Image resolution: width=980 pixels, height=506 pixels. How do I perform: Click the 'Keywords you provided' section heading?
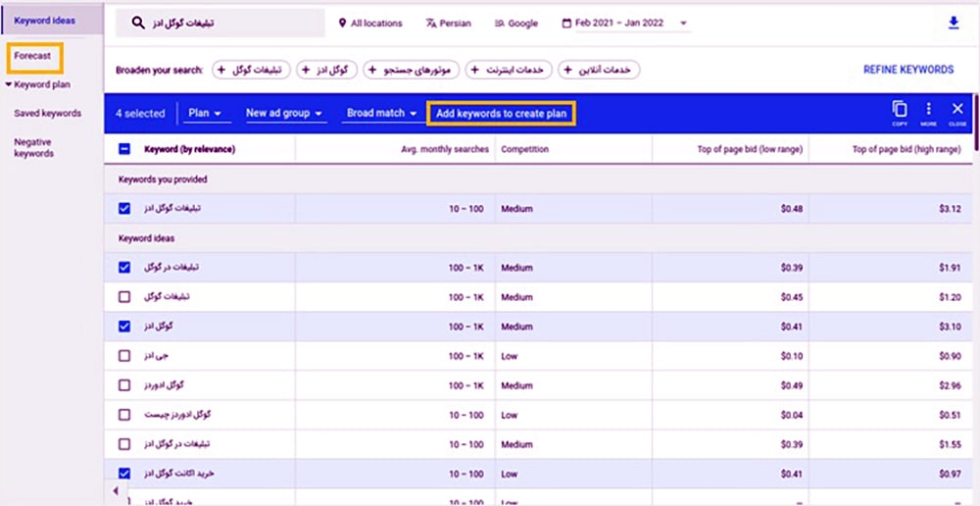click(x=163, y=179)
